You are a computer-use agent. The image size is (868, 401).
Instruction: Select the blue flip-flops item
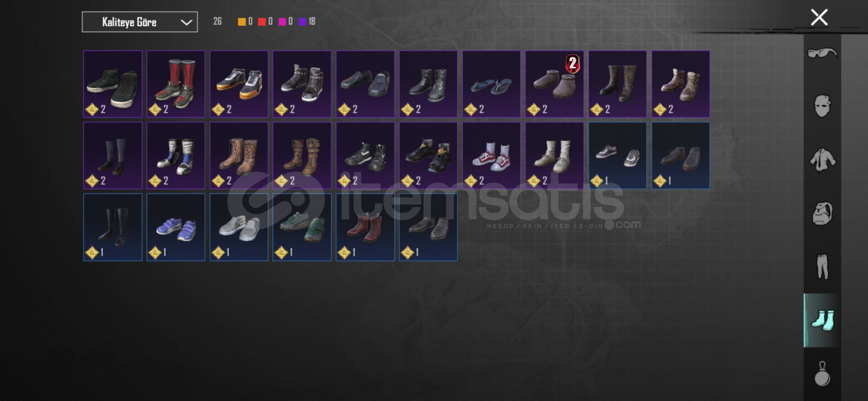[x=491, y=84]
